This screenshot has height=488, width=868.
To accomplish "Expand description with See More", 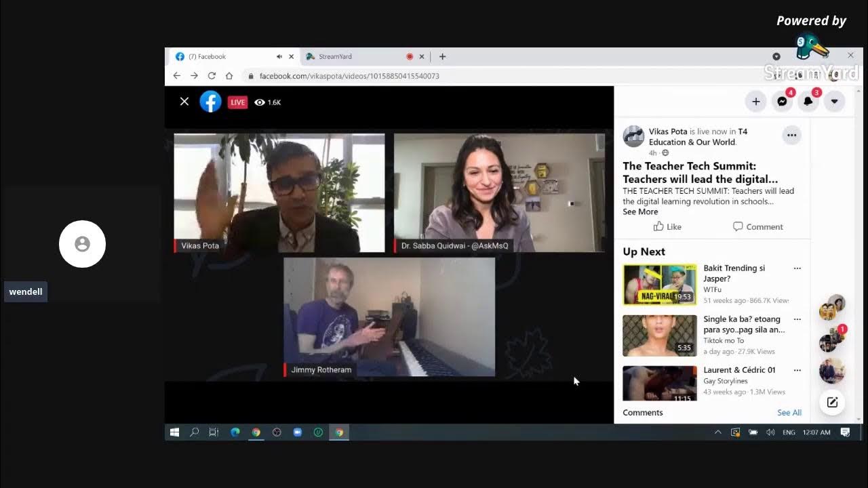I will click(640, 211).
